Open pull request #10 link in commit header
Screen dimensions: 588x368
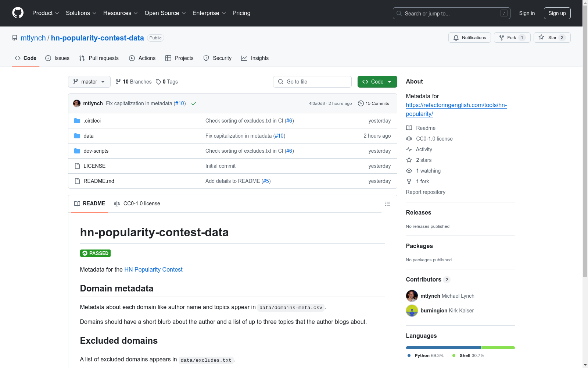tap(180, 103)
